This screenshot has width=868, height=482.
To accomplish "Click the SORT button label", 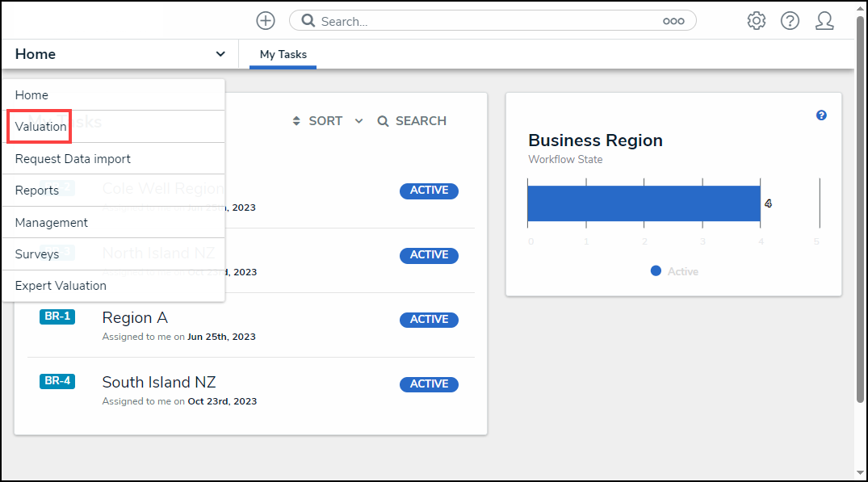I will [x=325, y=120].
